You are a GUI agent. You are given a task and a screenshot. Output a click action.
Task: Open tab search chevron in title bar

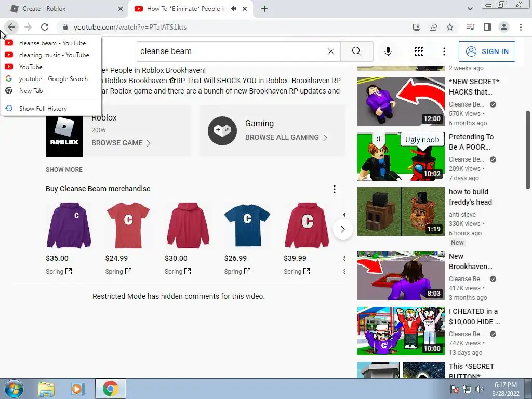point(470,9)
